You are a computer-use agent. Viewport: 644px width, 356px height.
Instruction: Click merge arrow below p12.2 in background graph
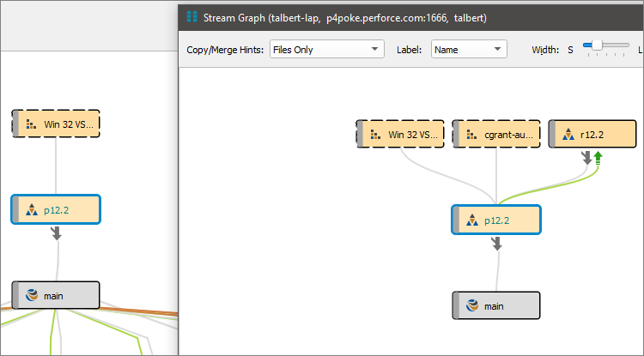click(57, 232)
